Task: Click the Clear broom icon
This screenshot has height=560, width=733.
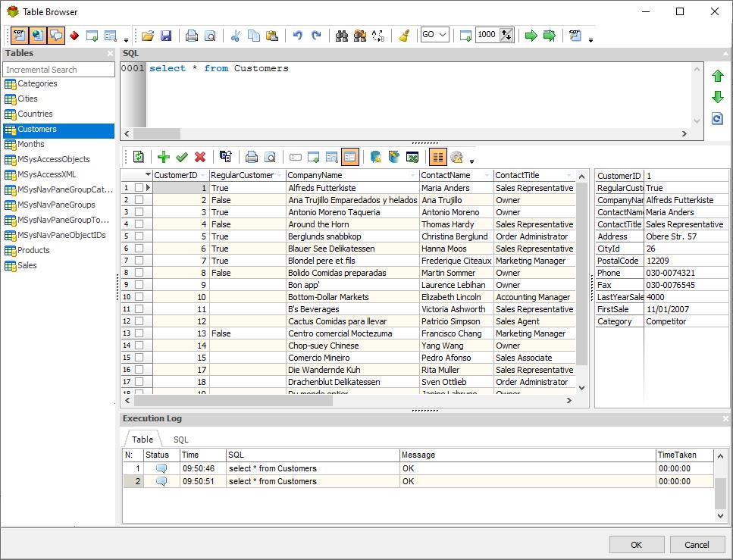Action: point(404,36)
